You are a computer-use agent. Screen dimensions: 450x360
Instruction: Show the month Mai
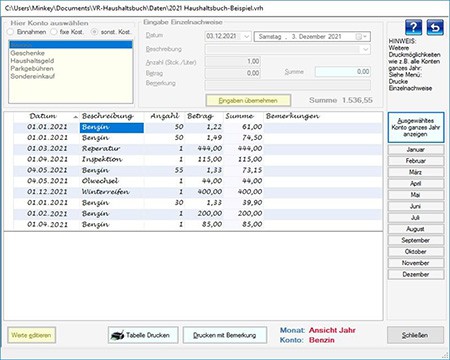click(416, 195)
